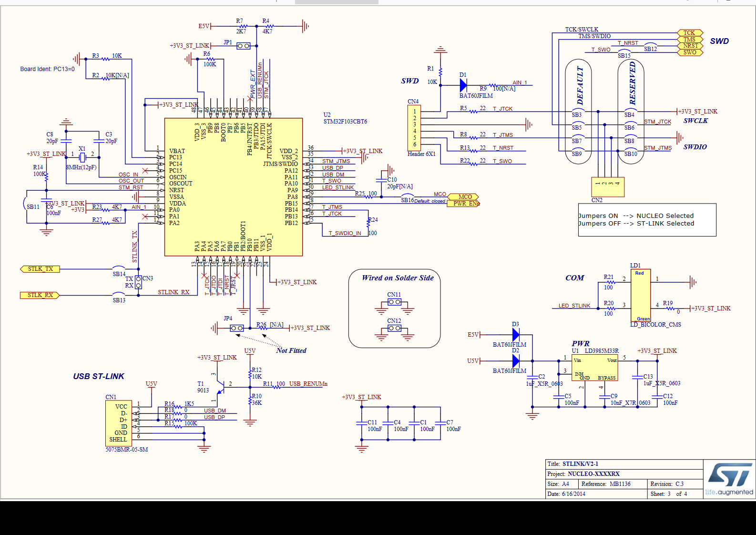Select the 'SWCLK' label
Image resolution: width=756 pixels, height=535 pixels.
point(695,121)
